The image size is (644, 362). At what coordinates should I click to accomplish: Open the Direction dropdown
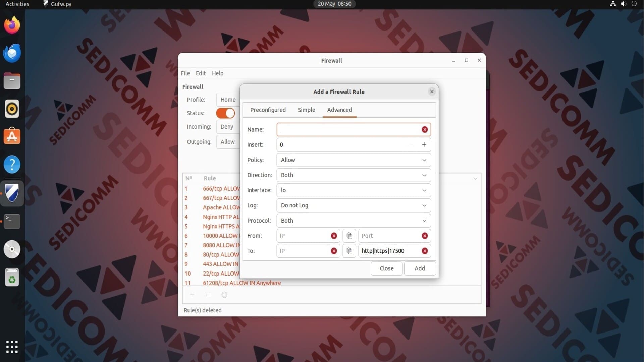click(x=354, y=175)
